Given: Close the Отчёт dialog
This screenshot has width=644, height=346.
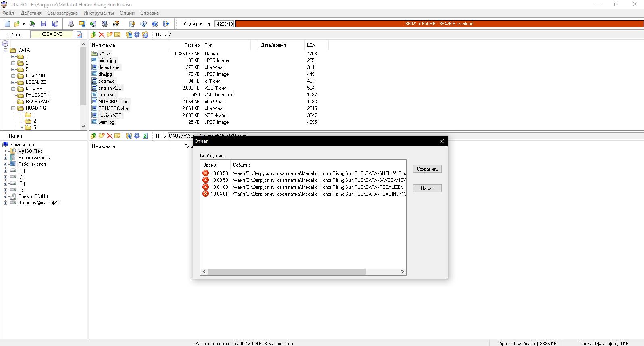Looking at the screenshot, I should tap(441, 141).
